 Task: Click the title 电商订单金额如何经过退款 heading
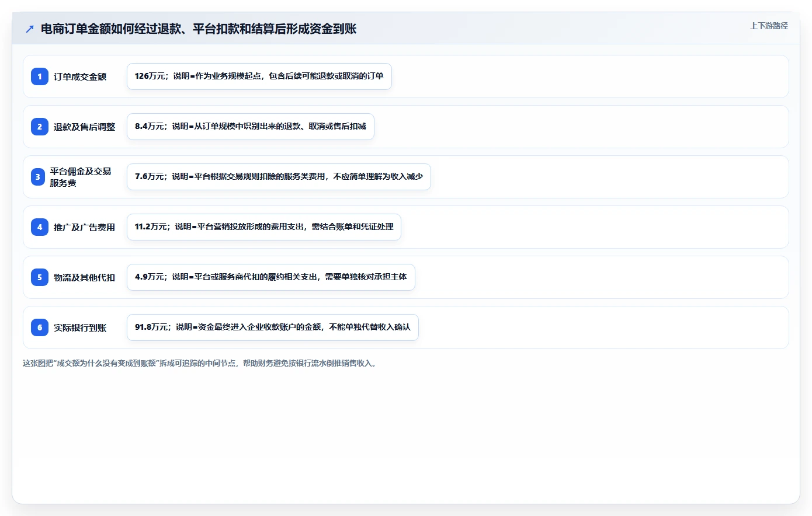[199, 29]
